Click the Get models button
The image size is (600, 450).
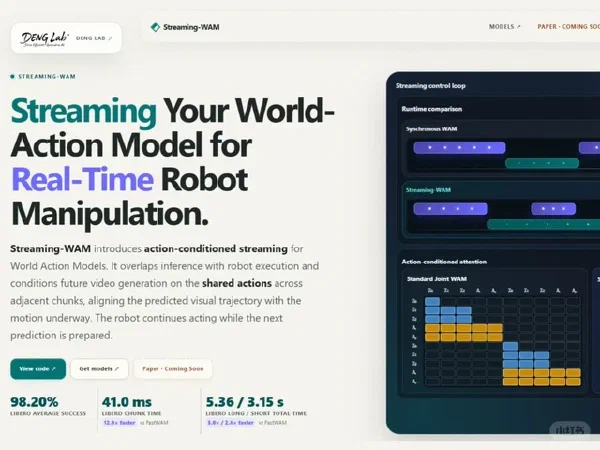[99, 369]
